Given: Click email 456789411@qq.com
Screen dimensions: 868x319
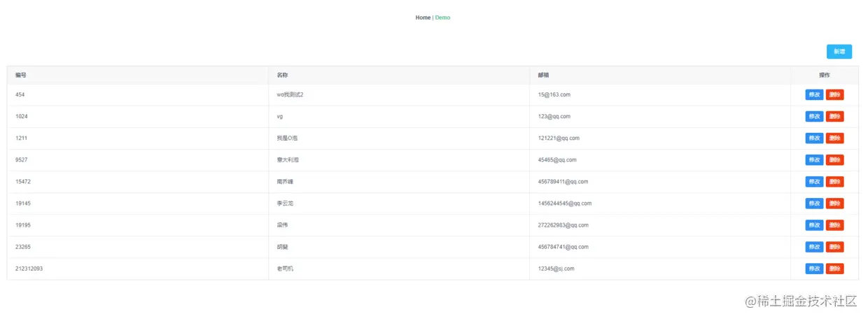Looking at the screenshot, I should coord(563,181).
